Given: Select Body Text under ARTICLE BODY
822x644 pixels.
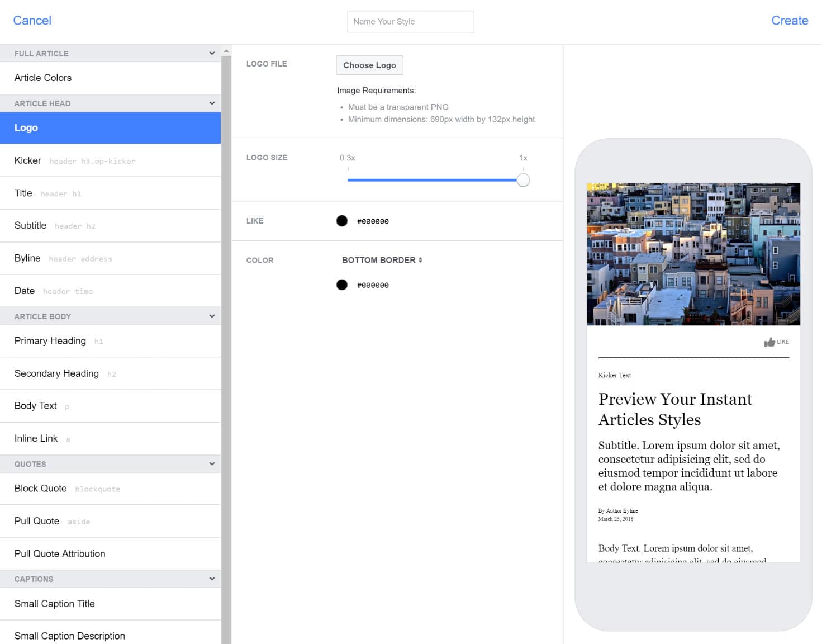Looking at the screenshot, I should tap(35, 406).
